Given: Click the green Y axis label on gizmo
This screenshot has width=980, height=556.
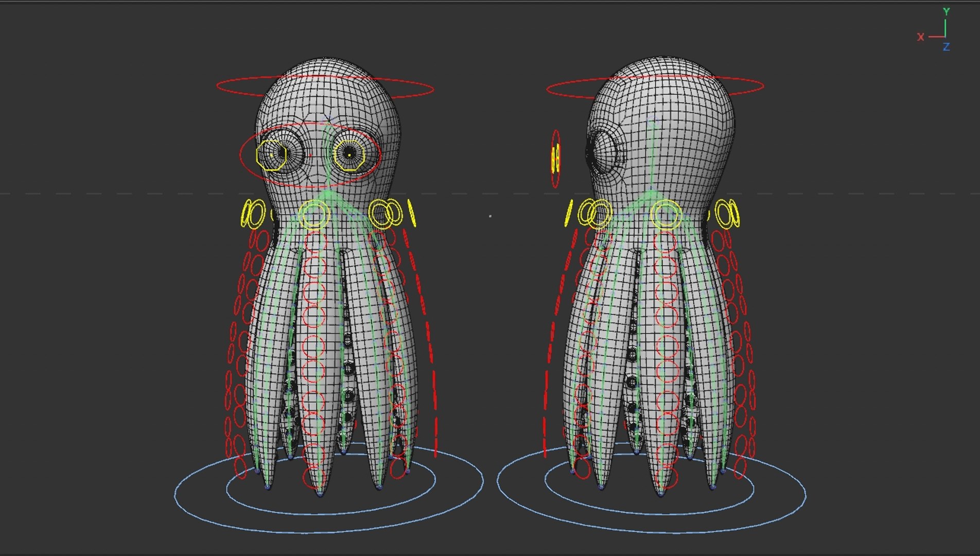Looking at the screenshot, I should tap(946, 11).
